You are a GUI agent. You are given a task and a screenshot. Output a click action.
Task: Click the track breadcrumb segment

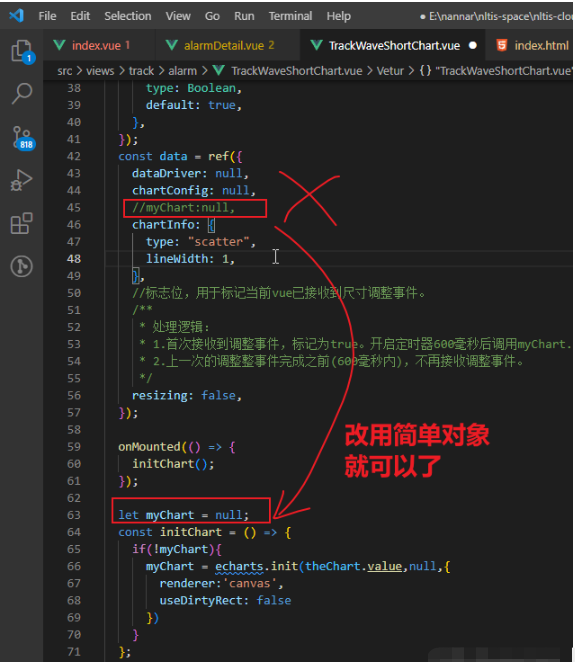[141, 71]
